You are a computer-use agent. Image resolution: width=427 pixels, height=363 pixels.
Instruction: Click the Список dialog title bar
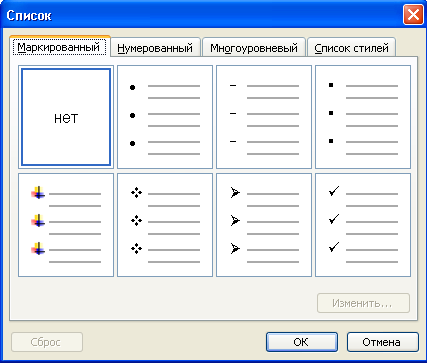point(200,15)
